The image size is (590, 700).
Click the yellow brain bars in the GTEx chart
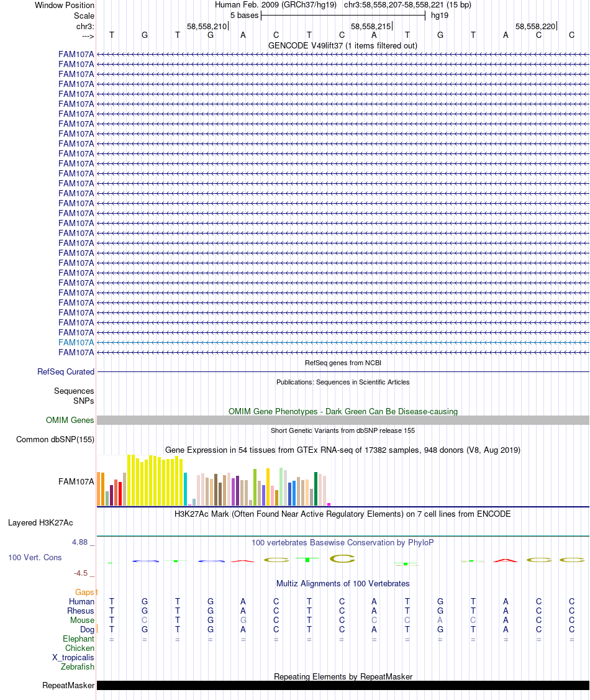point(155,480)
